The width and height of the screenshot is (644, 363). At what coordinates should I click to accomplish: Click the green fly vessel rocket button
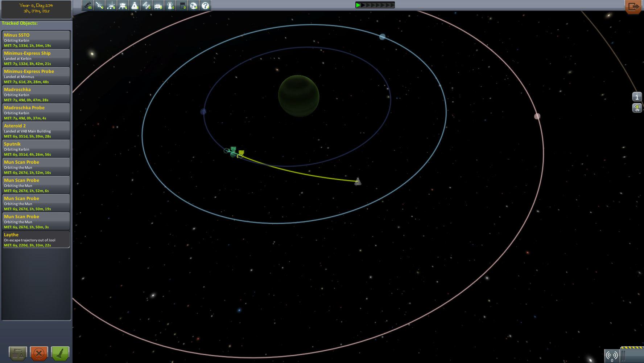[x=60, y=353]
